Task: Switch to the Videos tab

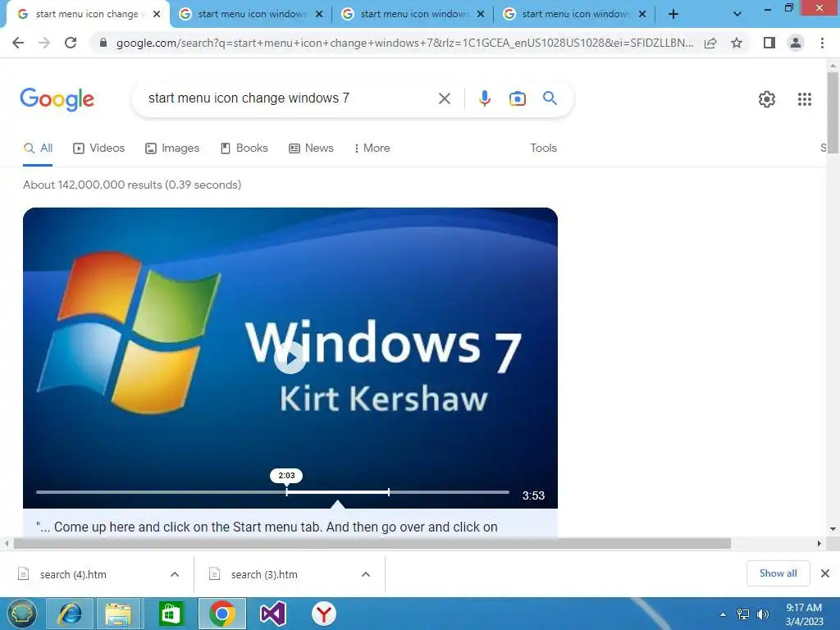Action: coord(99,148)
